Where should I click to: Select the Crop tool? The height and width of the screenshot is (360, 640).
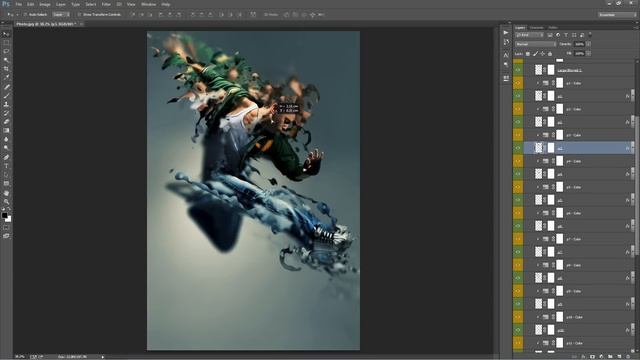point(6,69)
